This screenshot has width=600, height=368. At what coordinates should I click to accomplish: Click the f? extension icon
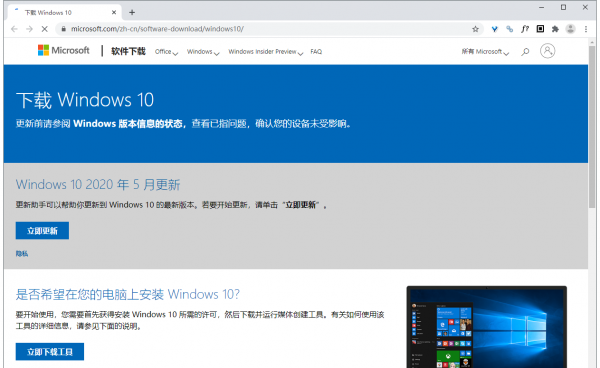[x=525, y=29]
